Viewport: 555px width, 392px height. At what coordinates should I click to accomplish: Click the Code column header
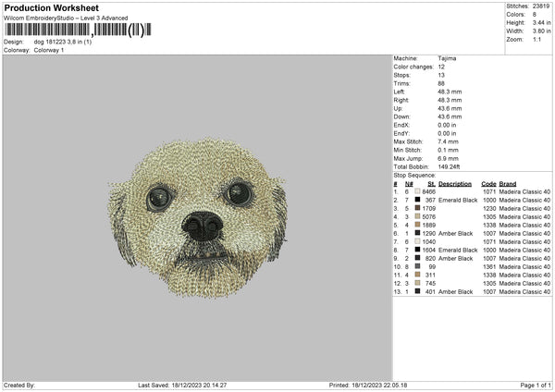[489, 183]
